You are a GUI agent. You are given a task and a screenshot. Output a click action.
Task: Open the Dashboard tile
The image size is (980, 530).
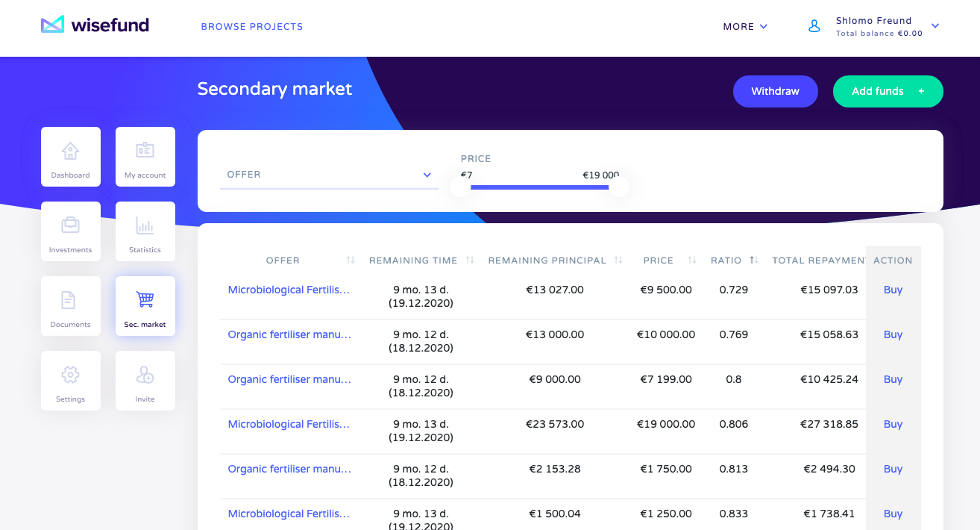71,157
